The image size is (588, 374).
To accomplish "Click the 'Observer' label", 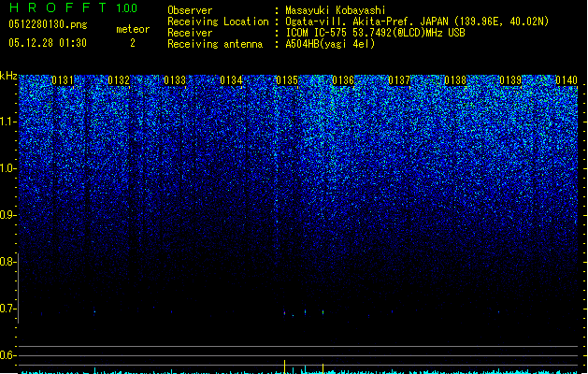I will pyautogui.click(x=190, y=10).
